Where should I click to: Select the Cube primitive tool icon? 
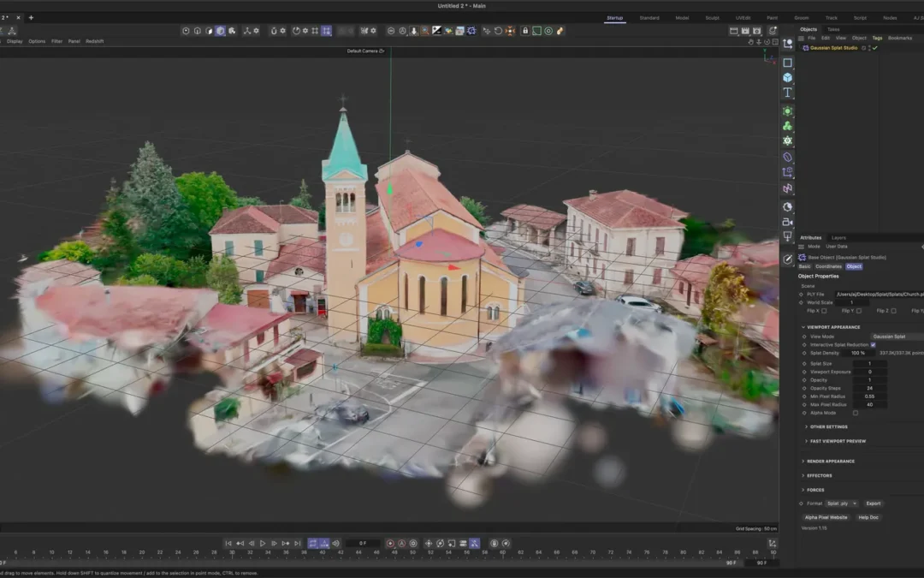[x=787, y=77]
